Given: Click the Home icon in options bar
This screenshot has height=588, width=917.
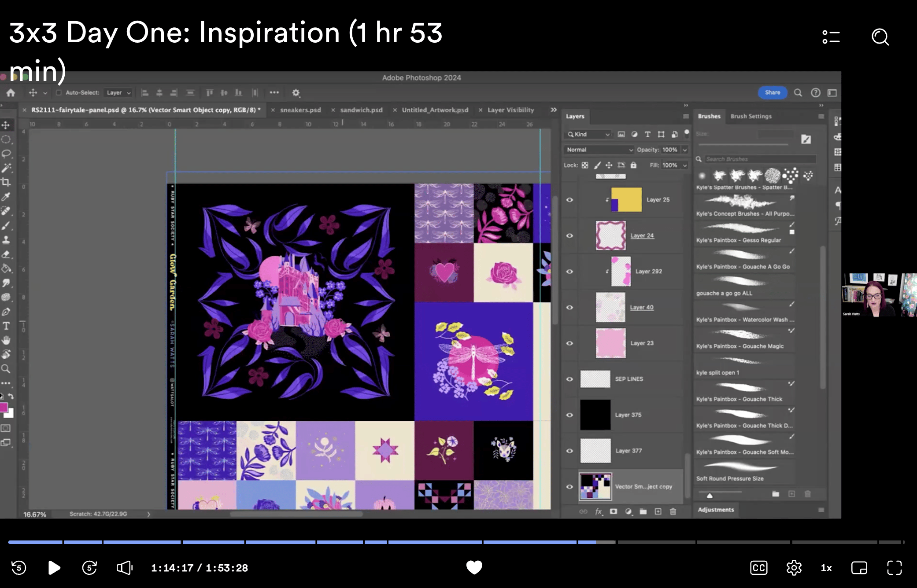Looking at the screenshot, I should 11,93.
